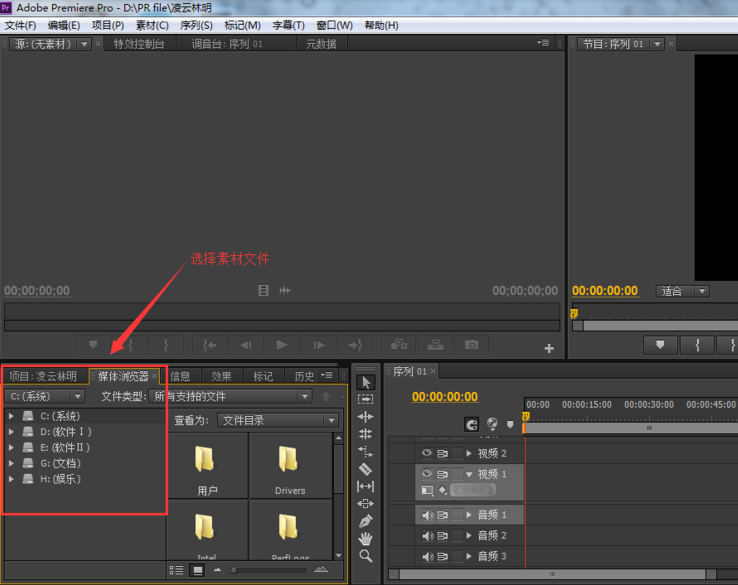Select the Slide tool
This screenshot has height=585, width=738.
tap(366, 504)
